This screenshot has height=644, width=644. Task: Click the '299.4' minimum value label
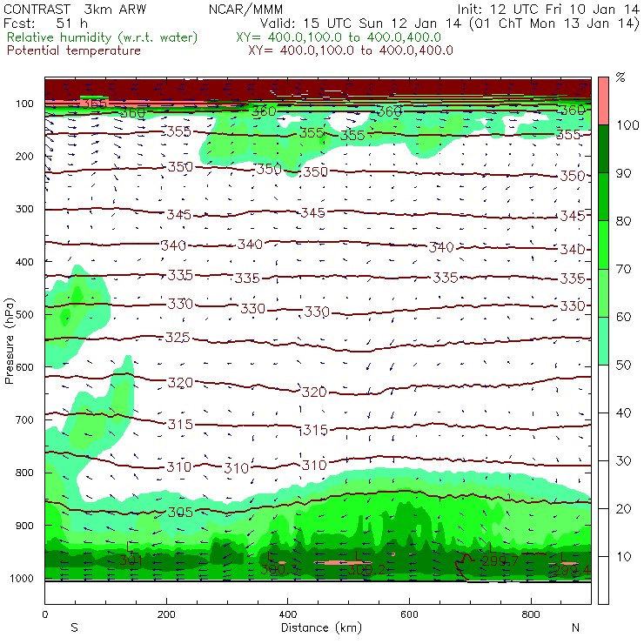pos(571,570)
